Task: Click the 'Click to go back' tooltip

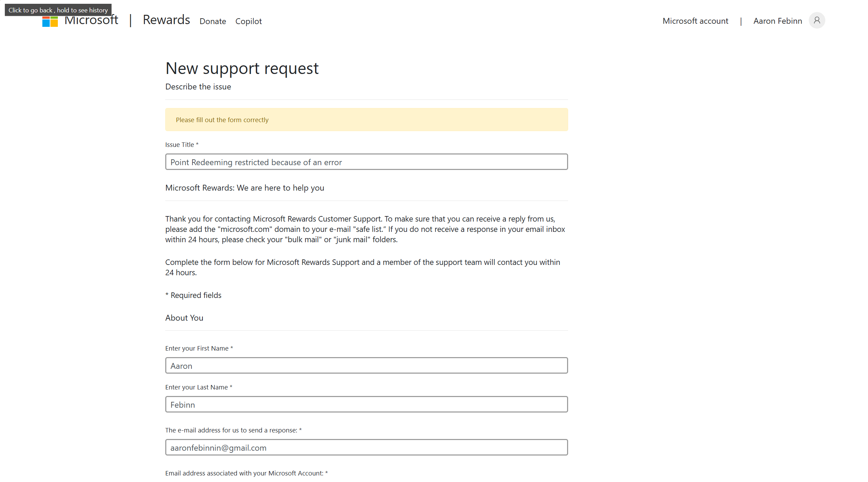Action: click(58, 10)
